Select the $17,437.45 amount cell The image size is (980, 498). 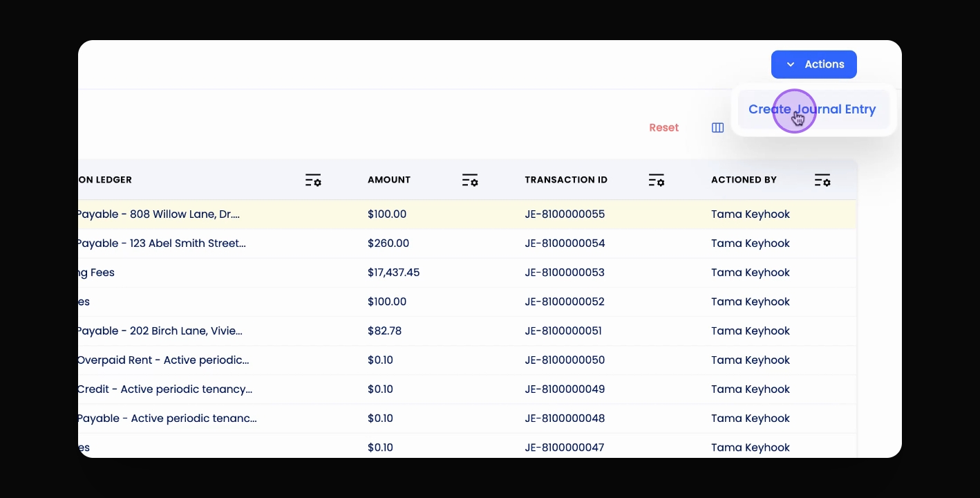393,273
